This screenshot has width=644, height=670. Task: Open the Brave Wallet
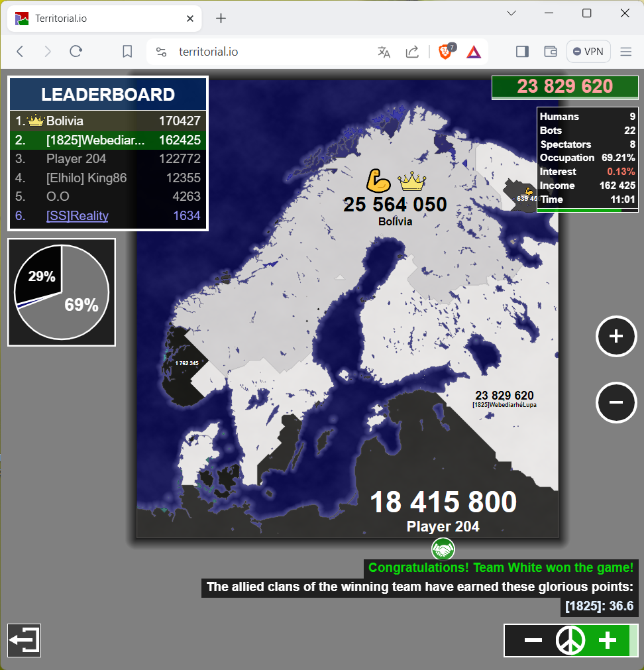pyautogui.click(x=550, y=52)
